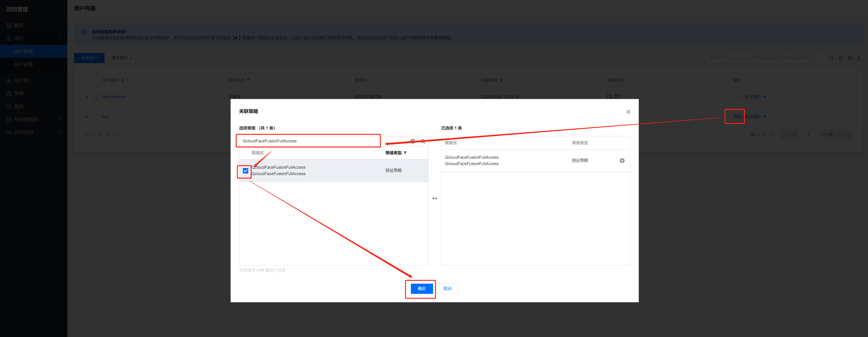Tick the Root Account row checkbox
Screen dimensions: 868x337
click(96, 97)
